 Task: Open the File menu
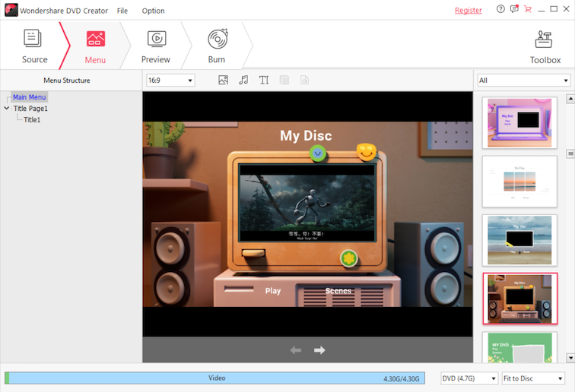point(122,11)
